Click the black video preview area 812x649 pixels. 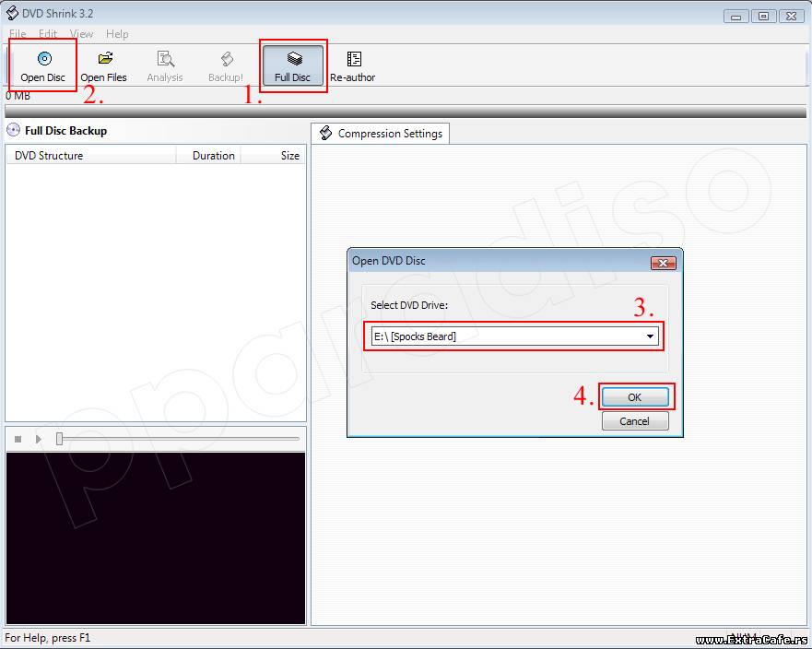(156, 538)
